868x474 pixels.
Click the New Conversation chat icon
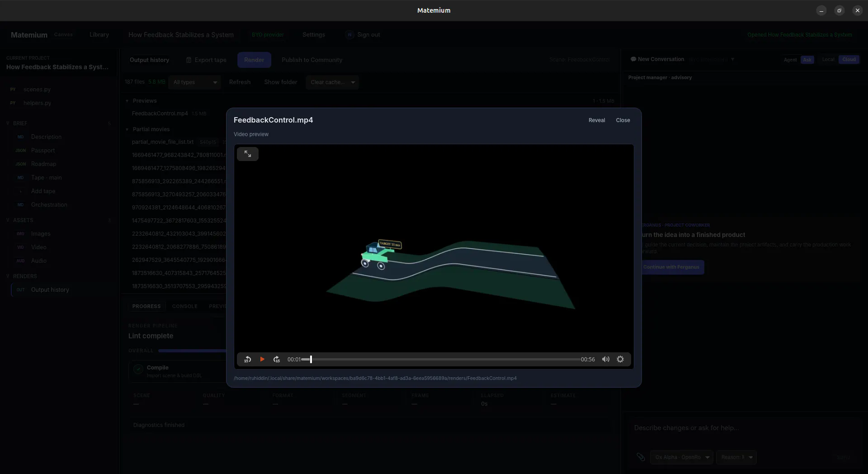point(633,59)
